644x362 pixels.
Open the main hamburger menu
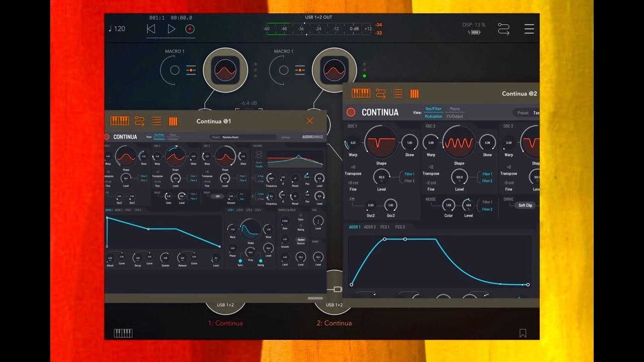click(529, 29)
